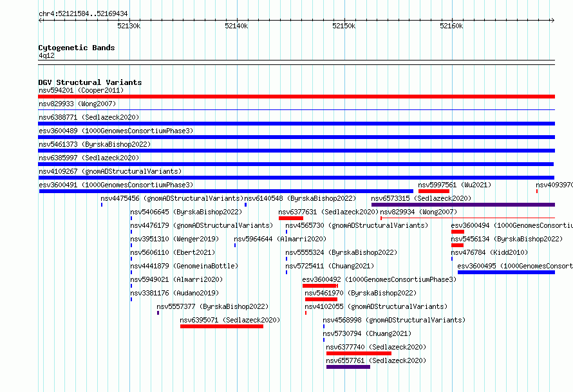Open nsv6377740 (Sedlazeck2020) label
The width and height of the screenshot is (573, 392).
pos(376,347)
